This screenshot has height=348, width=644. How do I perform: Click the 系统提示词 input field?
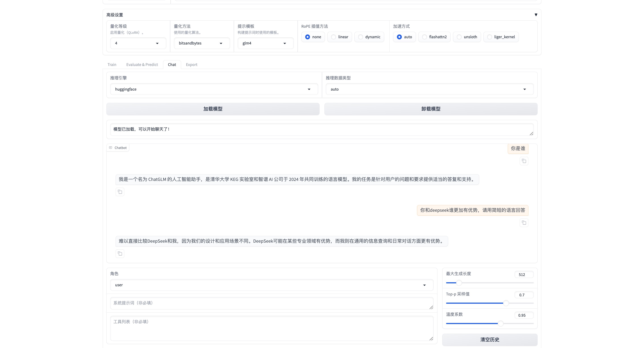[271, 303]
